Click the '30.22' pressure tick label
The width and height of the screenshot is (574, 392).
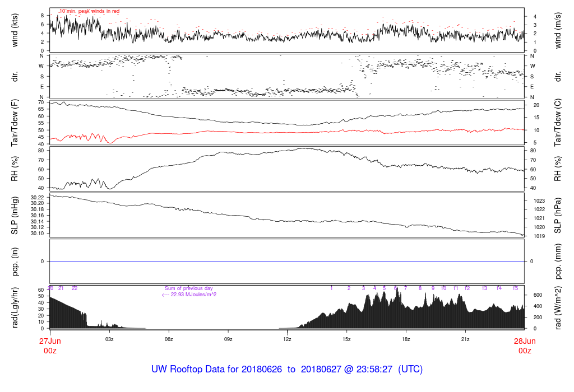(38, 198)
